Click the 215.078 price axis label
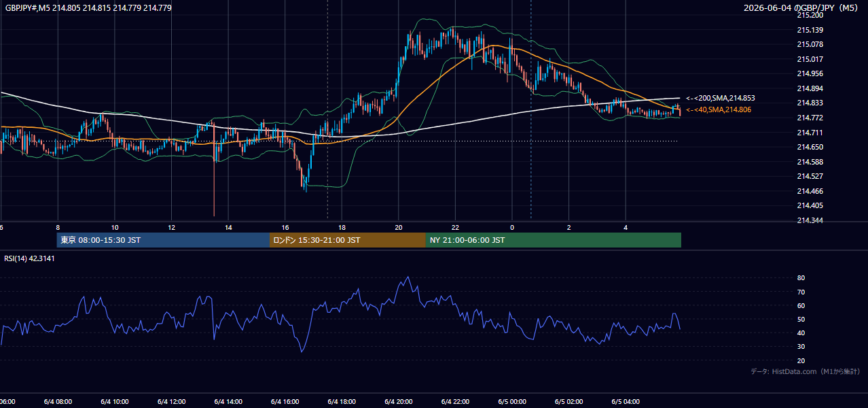868x408 pixels. tap(810, 44)
